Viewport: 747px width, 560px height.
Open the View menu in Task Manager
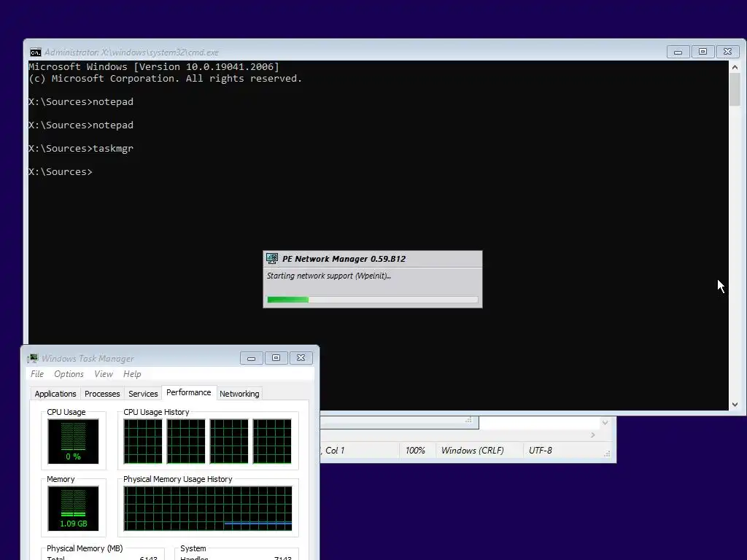click(104, 374)
